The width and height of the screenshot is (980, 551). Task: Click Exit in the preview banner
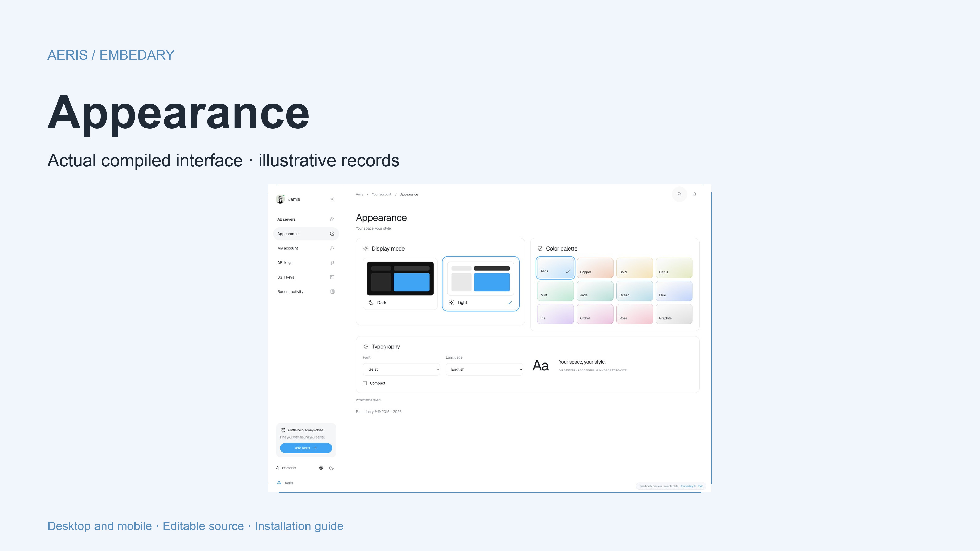pyautogui.click(x=700, y=486)
